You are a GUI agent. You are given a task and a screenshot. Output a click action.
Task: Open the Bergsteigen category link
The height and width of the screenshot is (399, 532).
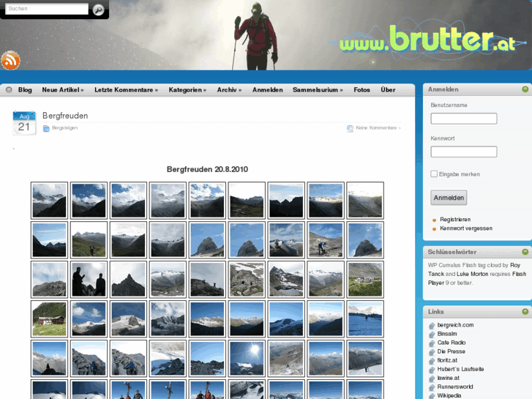click(x=64, y=127)
